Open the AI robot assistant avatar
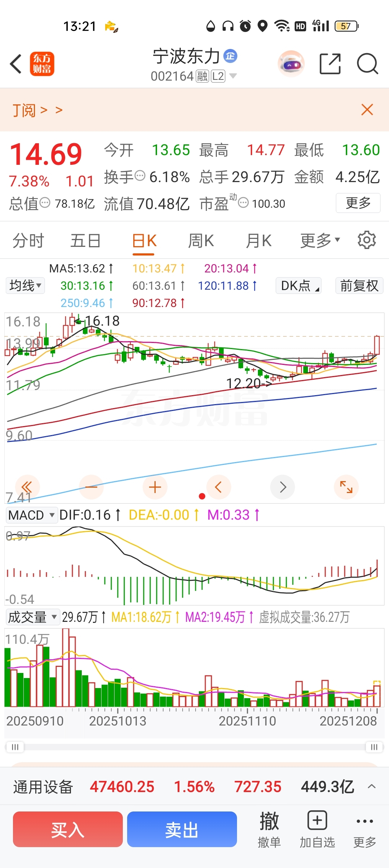 click(x=291, y=64)
